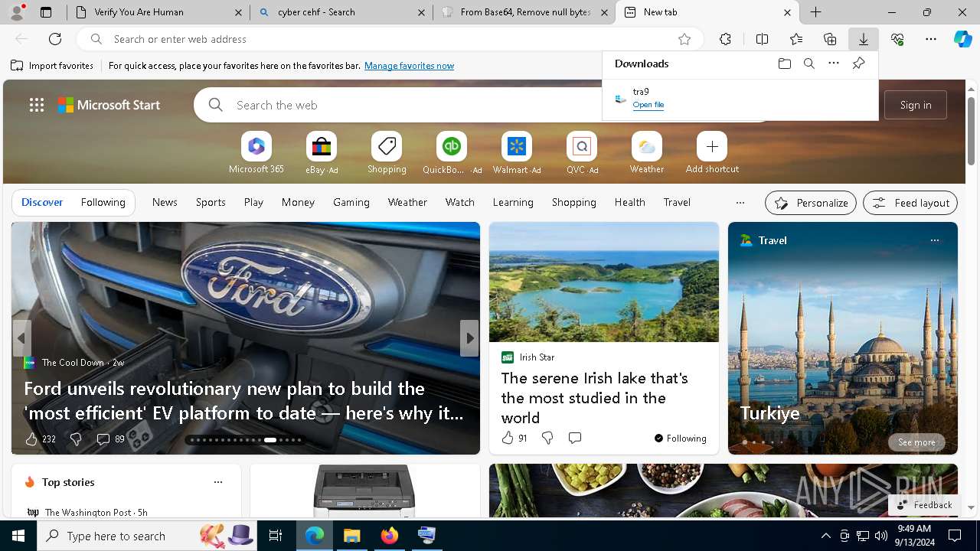Open Task View on taskbar
The image size is (980, 551).
click(276, 536)
